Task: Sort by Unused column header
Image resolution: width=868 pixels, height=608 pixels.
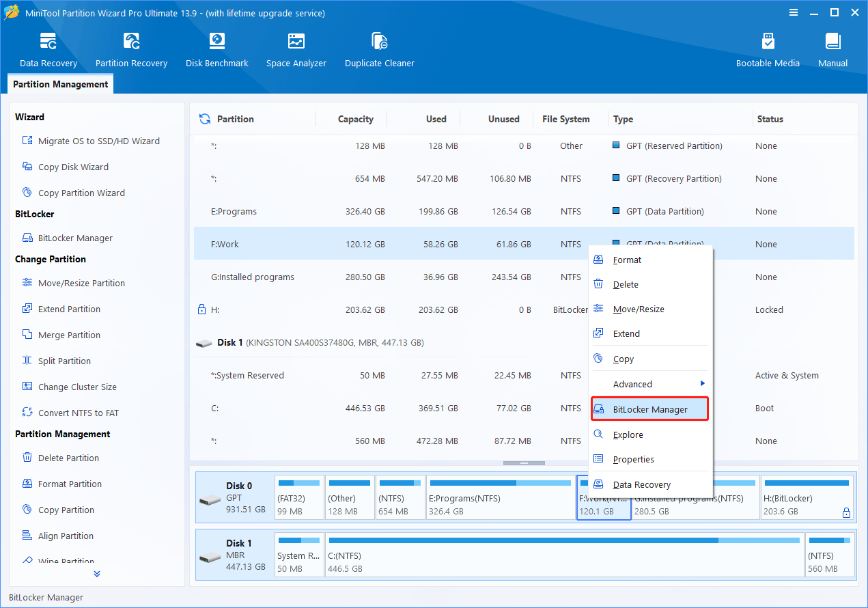Action: (x=503, y=119)
